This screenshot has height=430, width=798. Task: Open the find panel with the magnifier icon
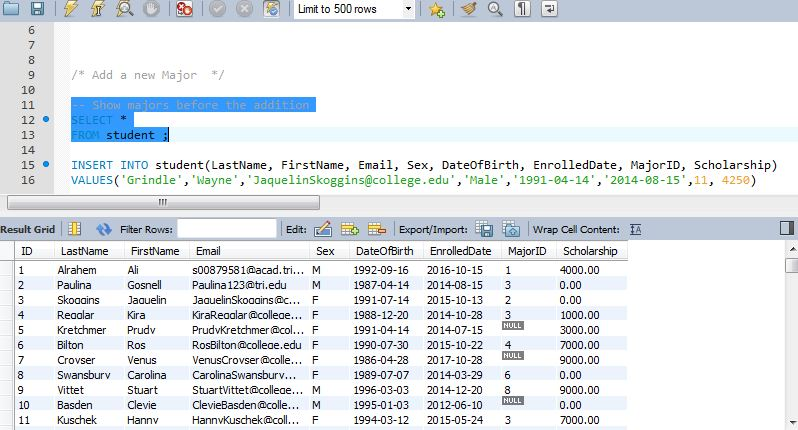click(495, 9)
